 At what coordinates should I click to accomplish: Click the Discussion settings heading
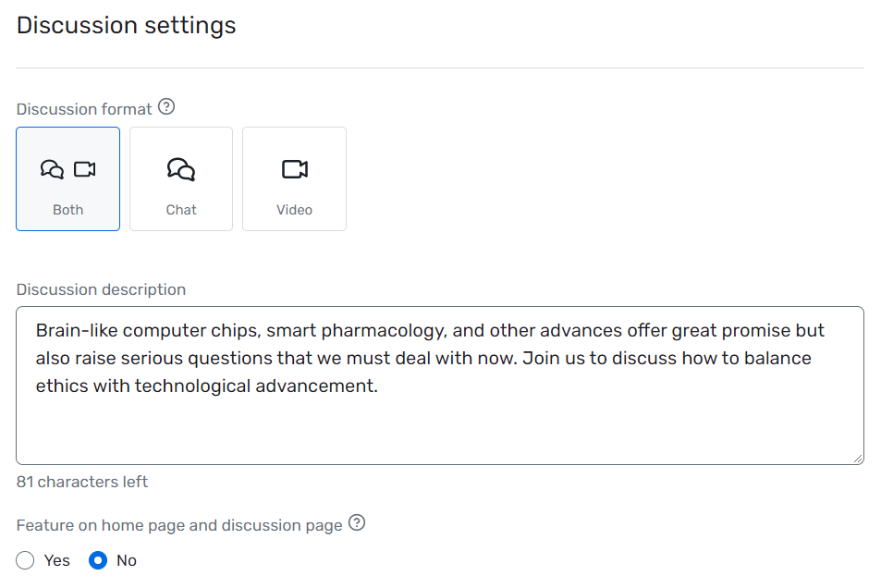click(x=126, y=25)
